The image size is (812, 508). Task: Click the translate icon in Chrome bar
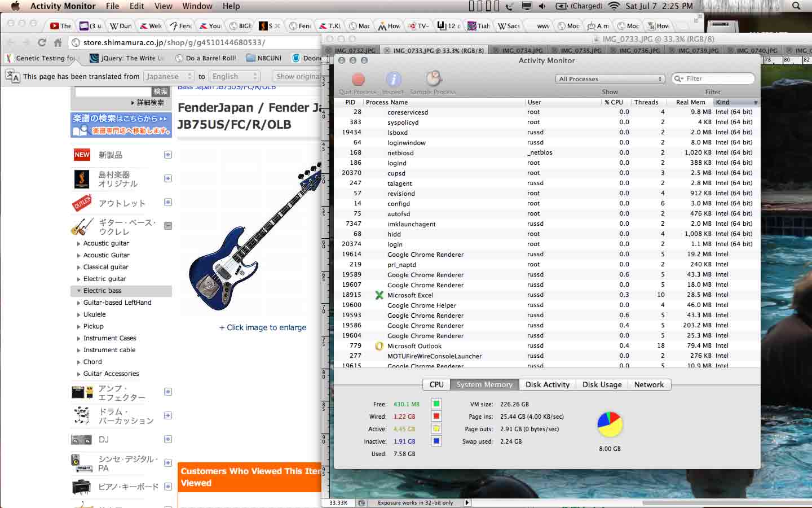pyautogui.click(x=12, y=76)
